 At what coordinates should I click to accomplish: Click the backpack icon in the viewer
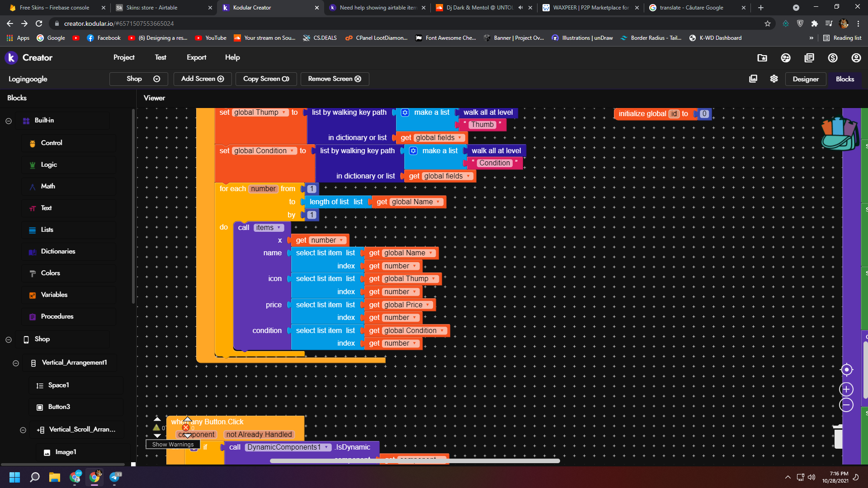(839, 134)
